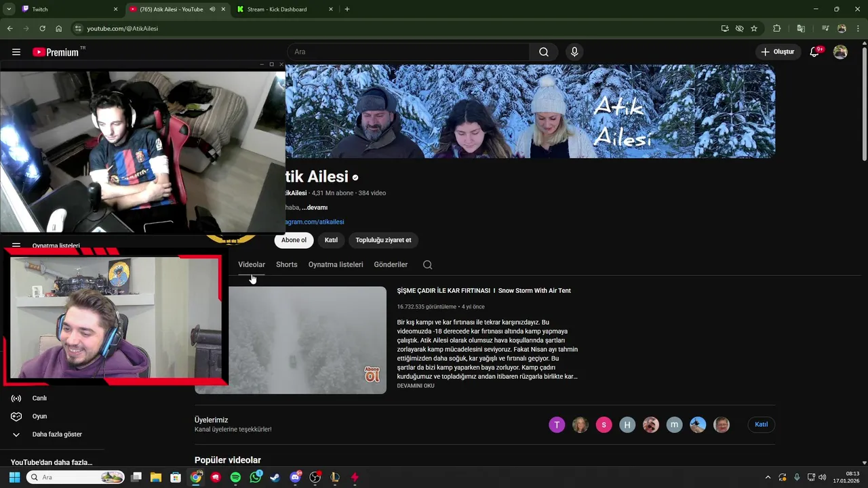Image resolution: width=868 pixels, height=488 pixels.
Task: Open a new browser tab
Action: point(347,9)
